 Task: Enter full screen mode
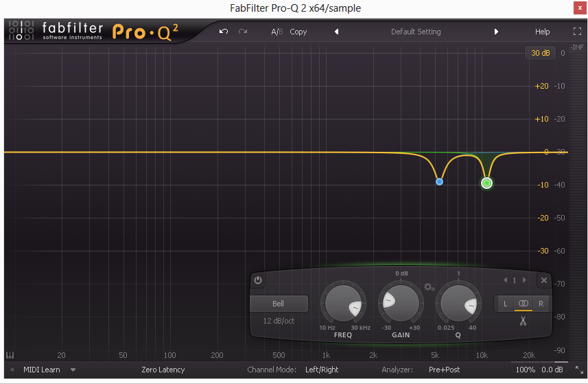578,32
